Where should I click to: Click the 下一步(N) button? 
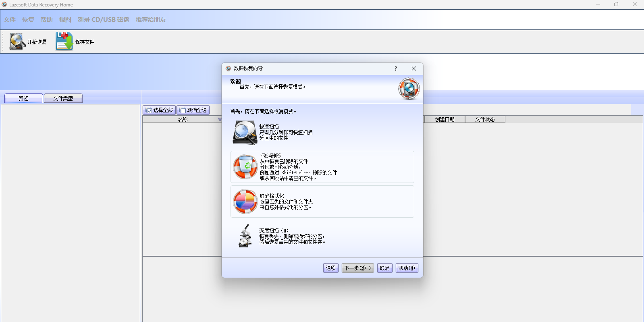358,268
